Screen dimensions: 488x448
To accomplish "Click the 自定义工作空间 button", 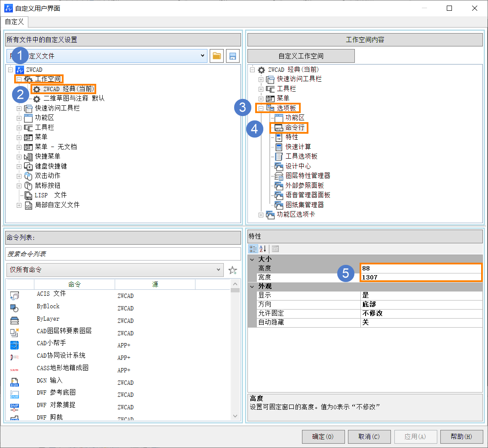I will (301, 56).
